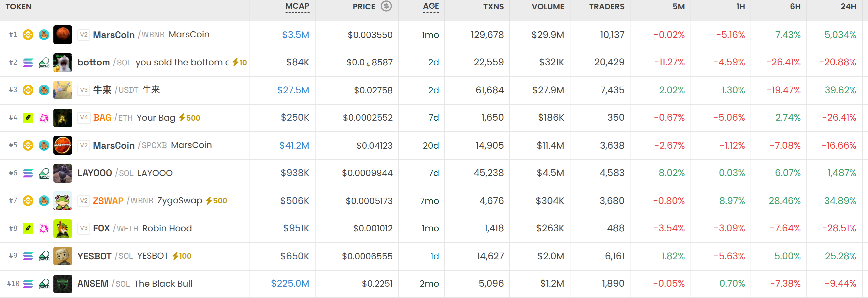Click the $225.0M market cap value for ANSEM
Image resolution: width=868 pixels, height=298 pixels.
point(290,284)
